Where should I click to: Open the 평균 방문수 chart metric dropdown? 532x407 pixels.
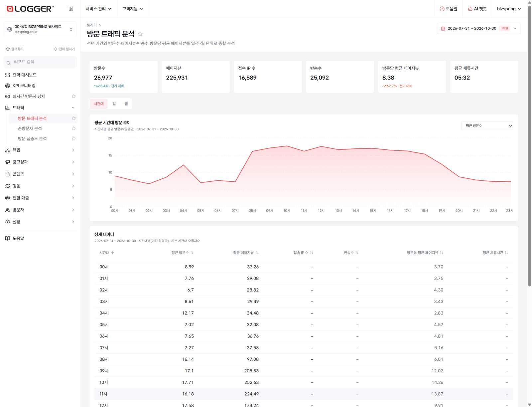coord(487,126)
